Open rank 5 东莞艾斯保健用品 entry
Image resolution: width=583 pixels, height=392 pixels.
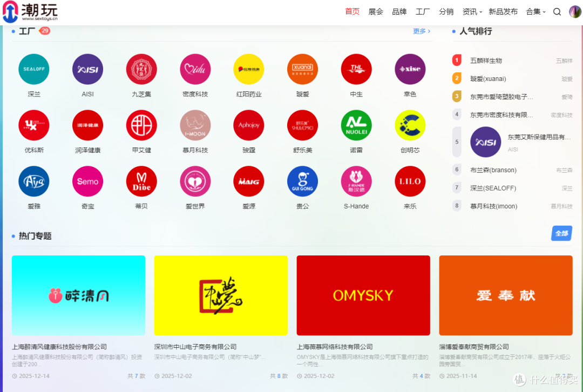tap(512, 142)
